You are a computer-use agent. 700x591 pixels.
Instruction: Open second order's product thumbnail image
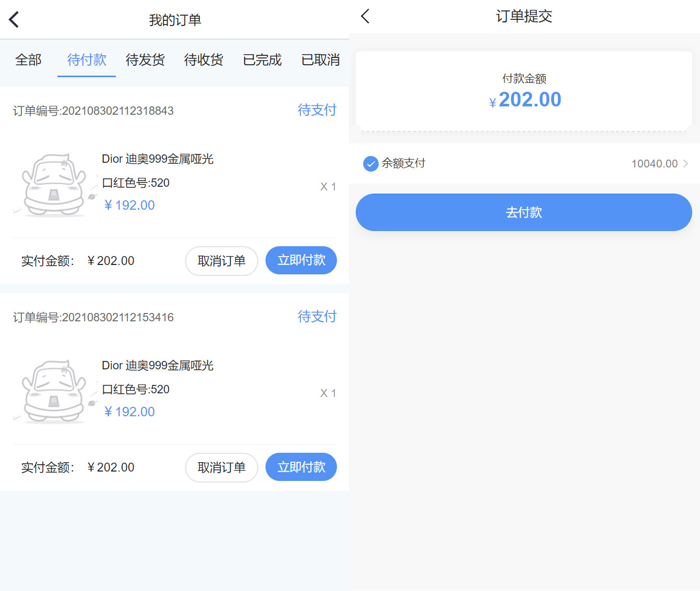pos(54,390)
